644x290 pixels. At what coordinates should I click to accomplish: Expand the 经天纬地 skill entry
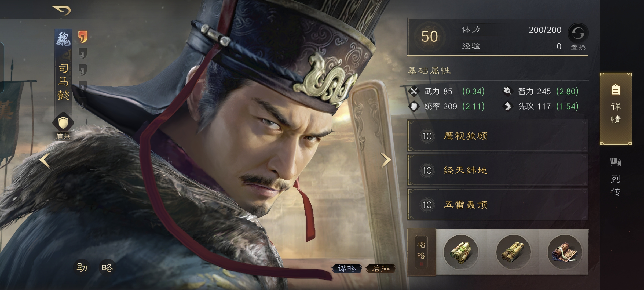pos(497,170)
